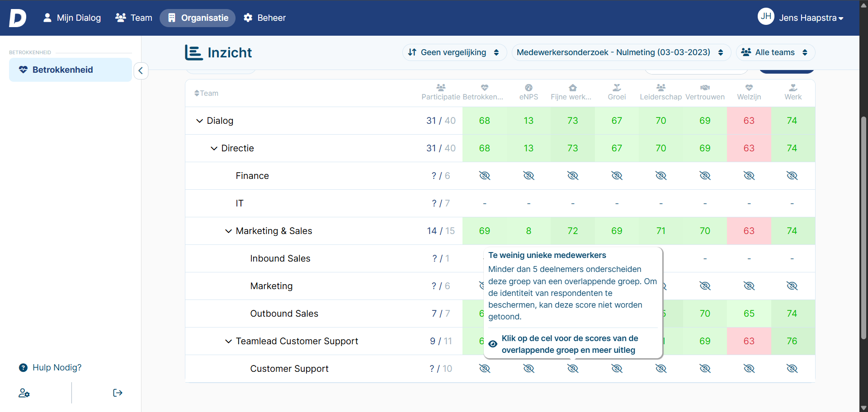The width and height of the screenshot is (868, 412).
Task: Sort table by Team column
Action: click(207, 94)
